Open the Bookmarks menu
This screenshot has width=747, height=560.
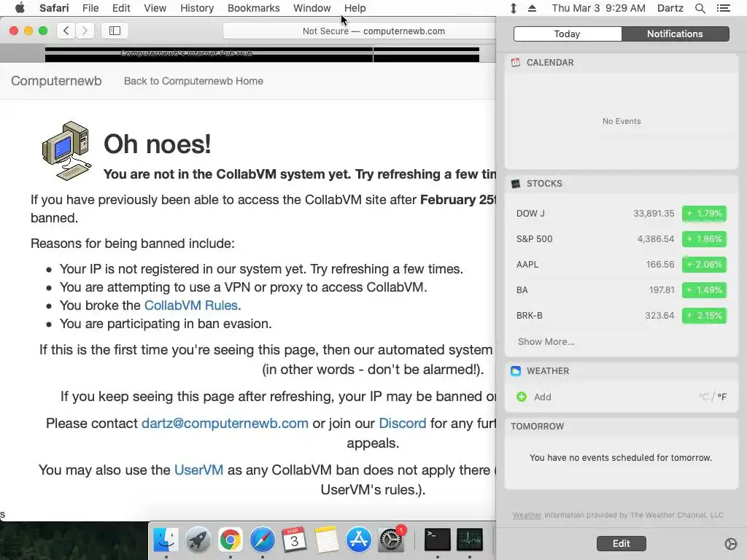[253, 8]
